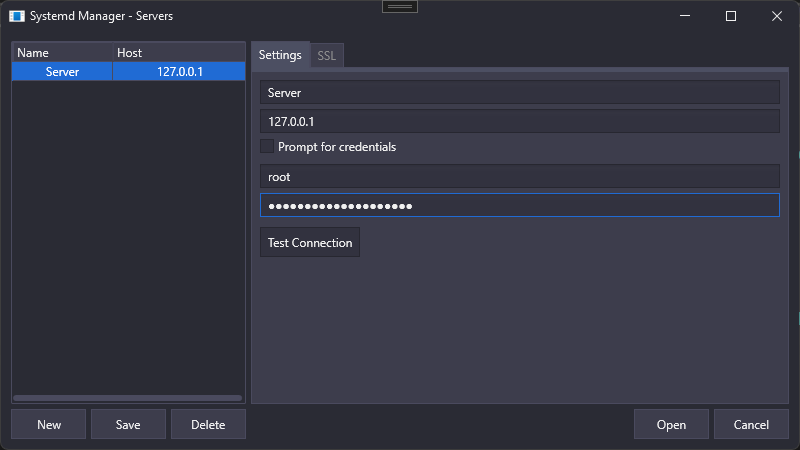Click the 127.0.0.1 host cell
This screenshot has height=450, width=800.
(x=179, y=71)
